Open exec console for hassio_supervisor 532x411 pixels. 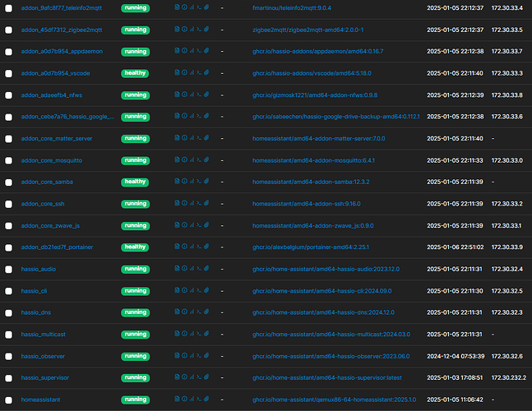[199, 377]
